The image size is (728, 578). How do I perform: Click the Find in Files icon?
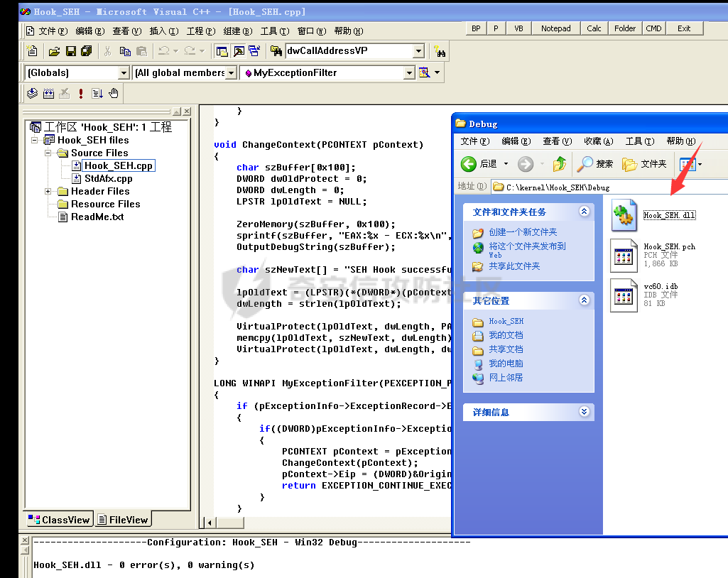click(x=276, y=51)
